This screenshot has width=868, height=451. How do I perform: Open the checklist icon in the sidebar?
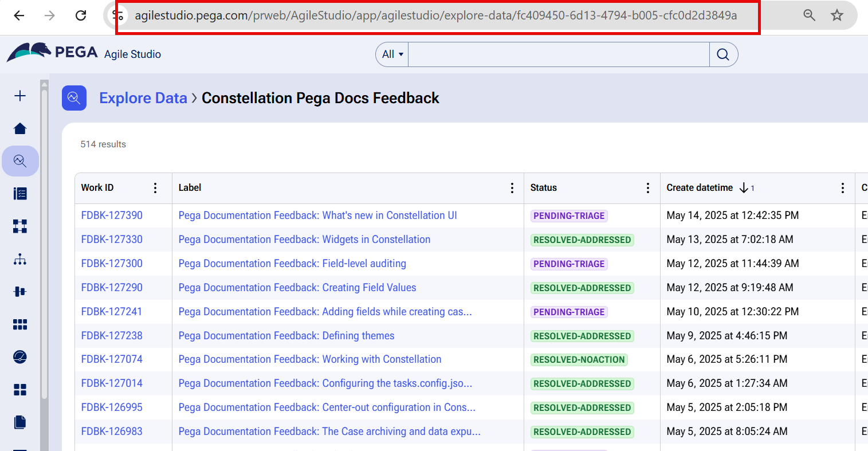click(x=20, y=194)
